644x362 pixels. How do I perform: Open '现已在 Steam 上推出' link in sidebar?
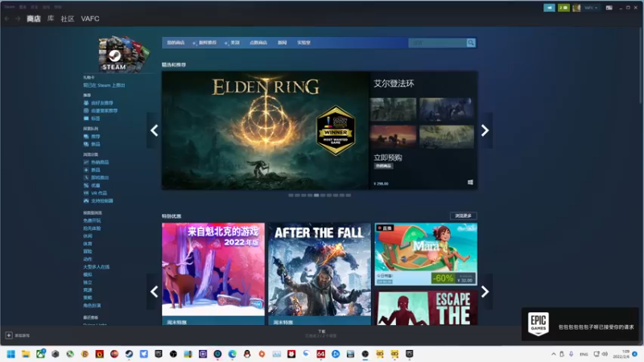pyautogui.click(x=104, y=85)
